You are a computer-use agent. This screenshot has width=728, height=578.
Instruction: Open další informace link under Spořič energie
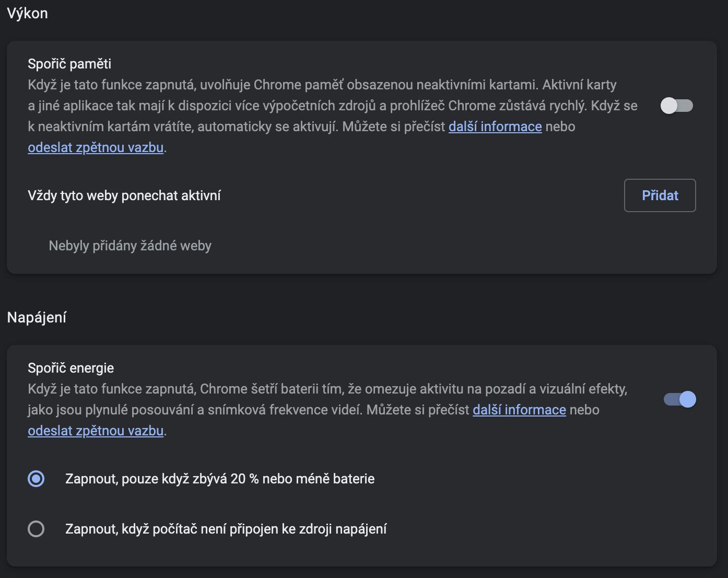pyautogui.click(x=519, y=410)
